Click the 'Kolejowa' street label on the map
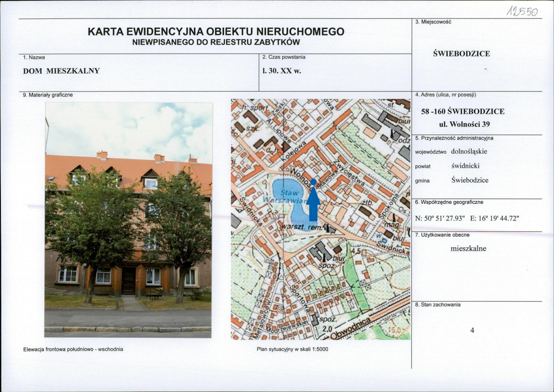This screenshot has width=554, height=392. click(293, 152)
